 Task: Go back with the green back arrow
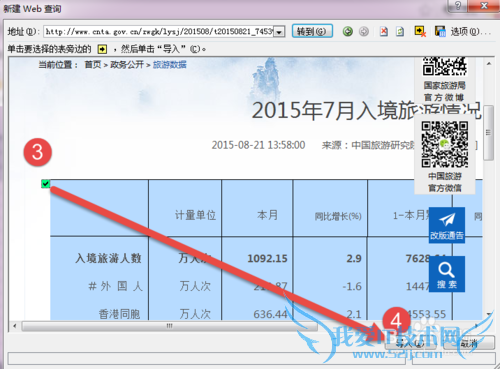[x=348, y=32]
